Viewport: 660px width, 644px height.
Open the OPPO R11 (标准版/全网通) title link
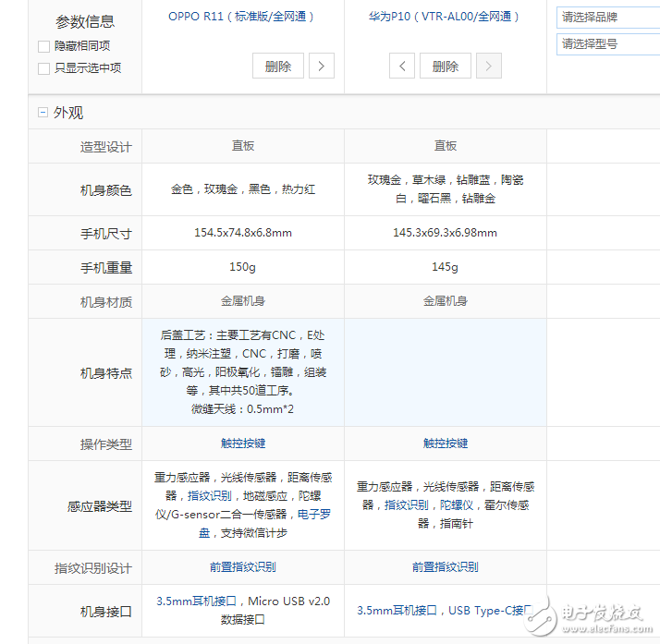[x=242, y=17]
